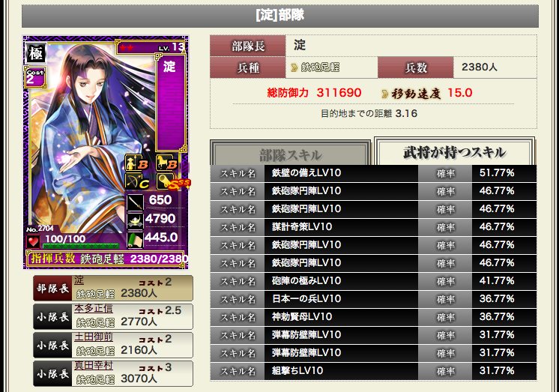The height and width of the screenshot is (392, 559).
Task: Click the 移動速度 arrow label
Action: [x=412, y=94]
